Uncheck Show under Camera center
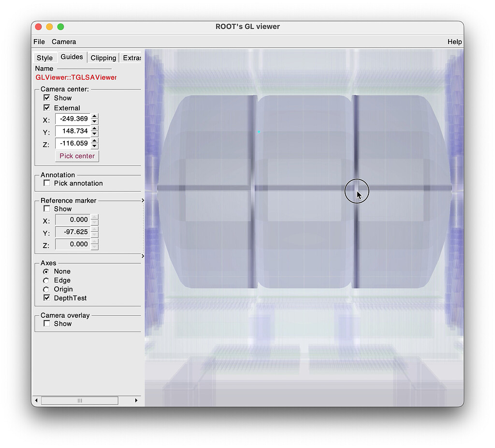The width and height of the screenshot is (495, 448). tap(47, 97)
